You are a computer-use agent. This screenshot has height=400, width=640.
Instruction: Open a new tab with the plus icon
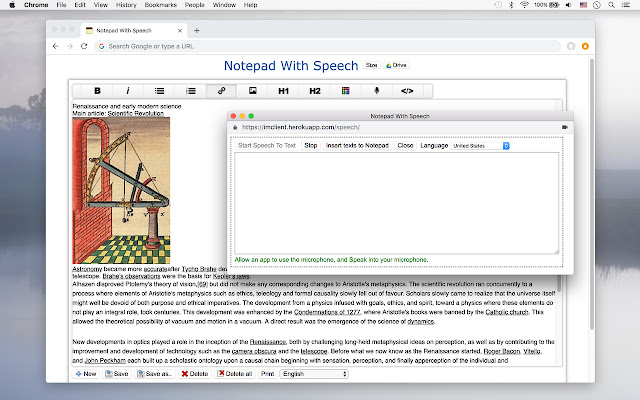click(197, 31)
